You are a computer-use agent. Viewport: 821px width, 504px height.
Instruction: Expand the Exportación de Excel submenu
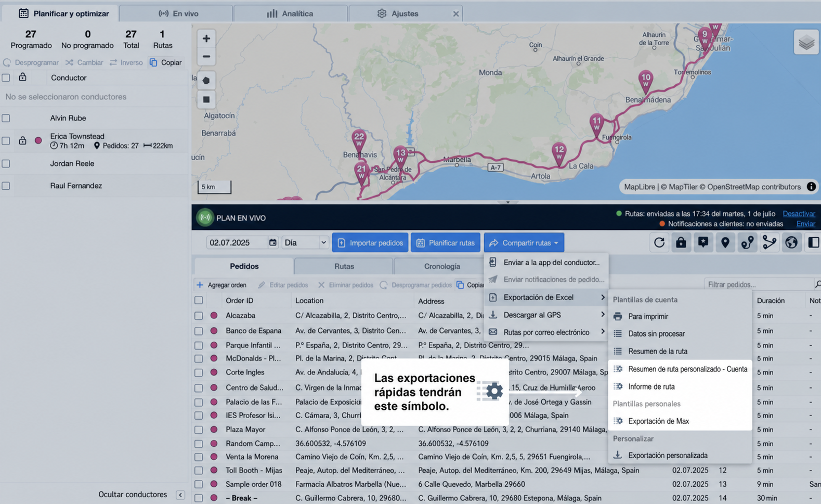[x=546, y=297]
